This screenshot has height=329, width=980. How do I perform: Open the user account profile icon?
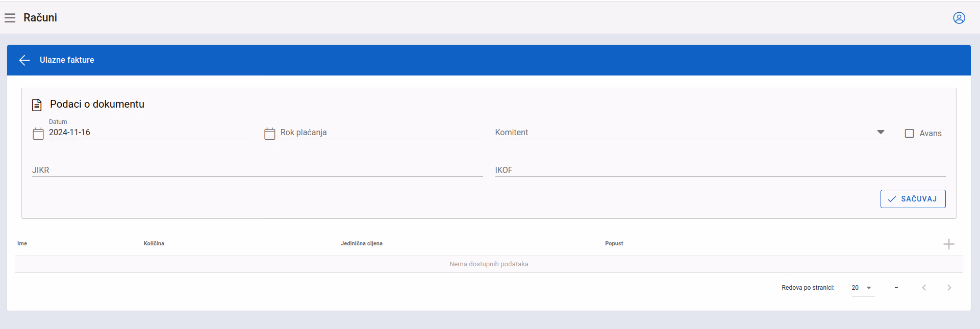959,18
